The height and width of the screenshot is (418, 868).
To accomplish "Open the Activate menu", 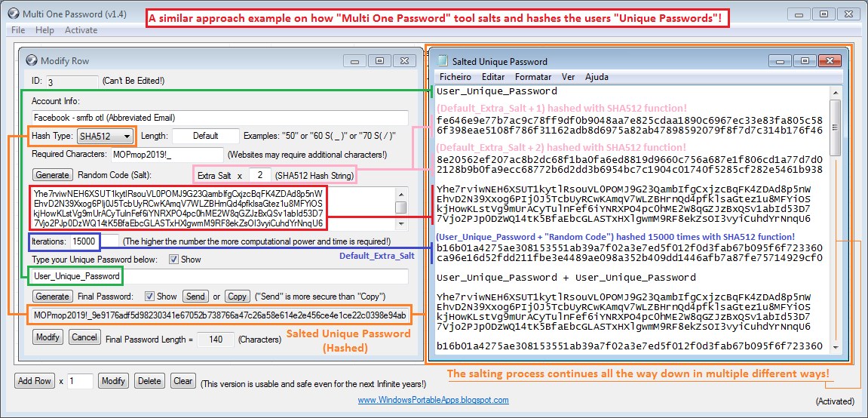I will (x=81, y=30).
